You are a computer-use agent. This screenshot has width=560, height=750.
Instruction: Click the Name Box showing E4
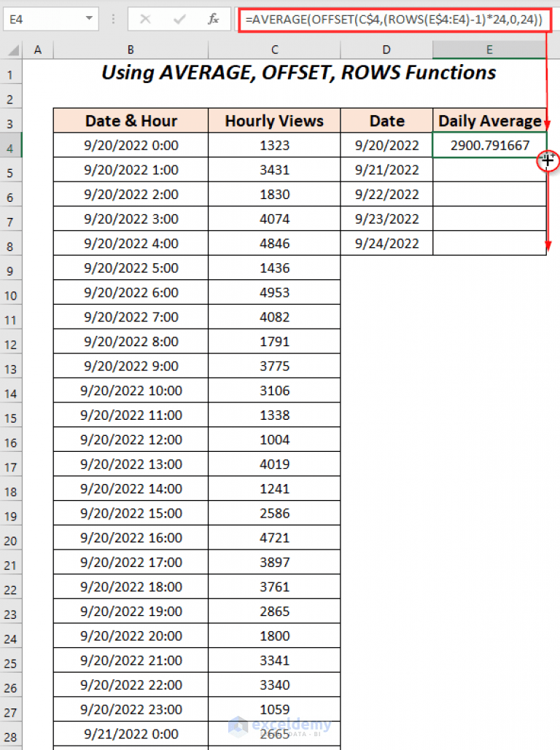click(x=51, y=19)
